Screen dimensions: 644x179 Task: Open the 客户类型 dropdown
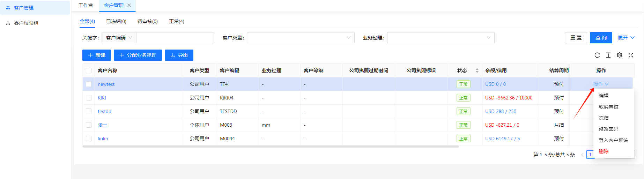coord(300,38)
